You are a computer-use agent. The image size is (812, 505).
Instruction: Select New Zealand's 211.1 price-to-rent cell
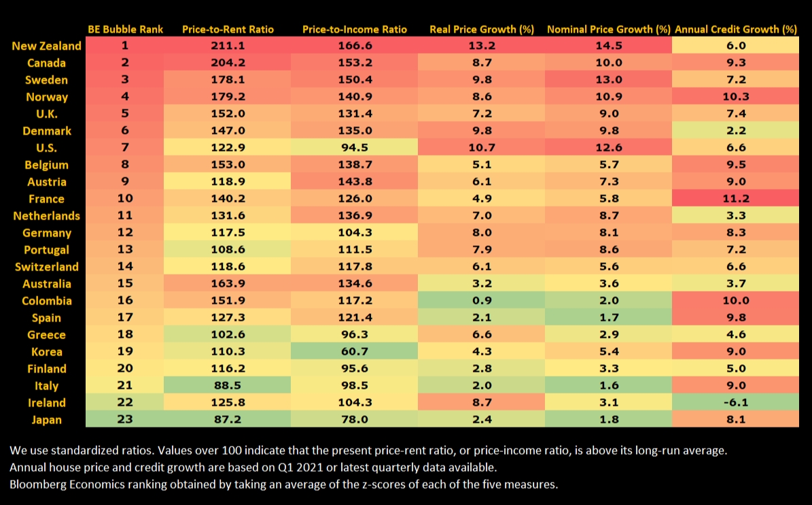coord(228,46)
